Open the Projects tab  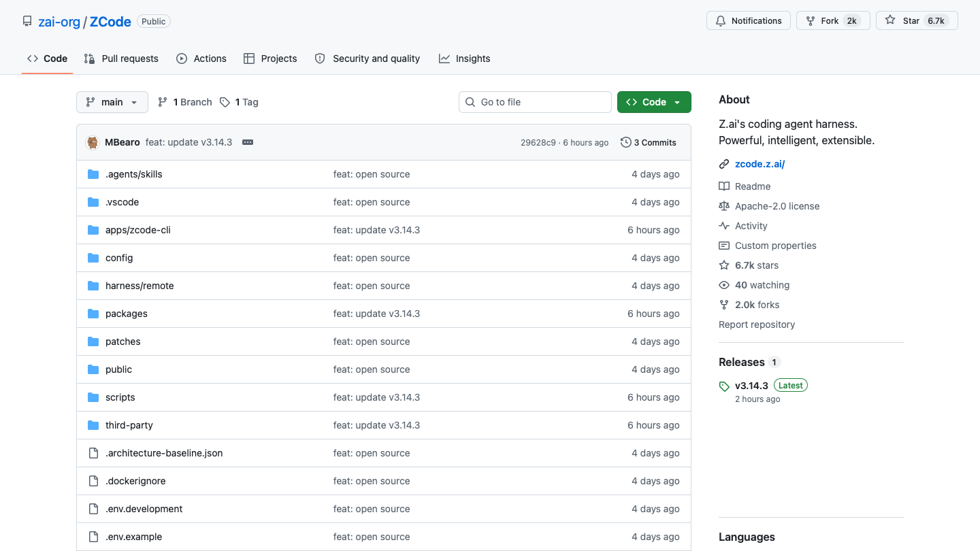[x=270, y=59]
